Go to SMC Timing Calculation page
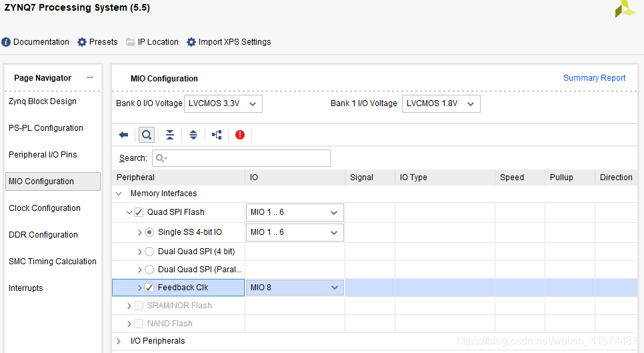Image resolution: width=644 pixels, height=353 pixels. coord(53,262)
